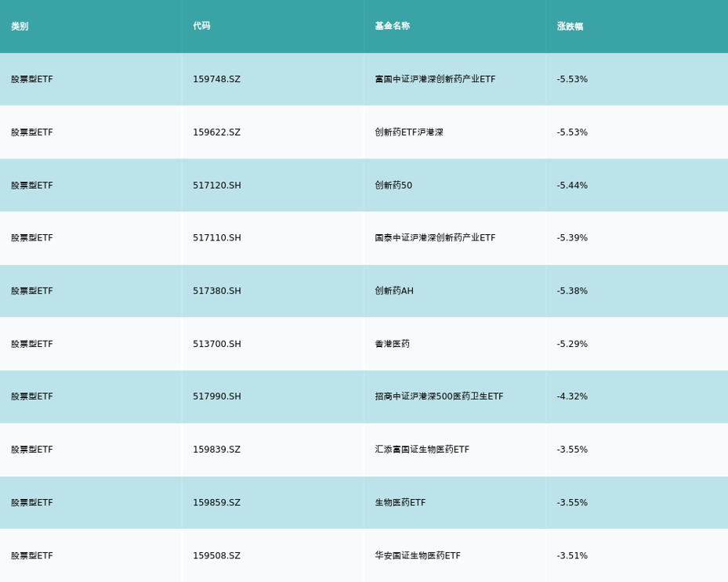Click code 517120.SH
The width and height of the screenshot is (728, 582).
(x=217, y=186)
